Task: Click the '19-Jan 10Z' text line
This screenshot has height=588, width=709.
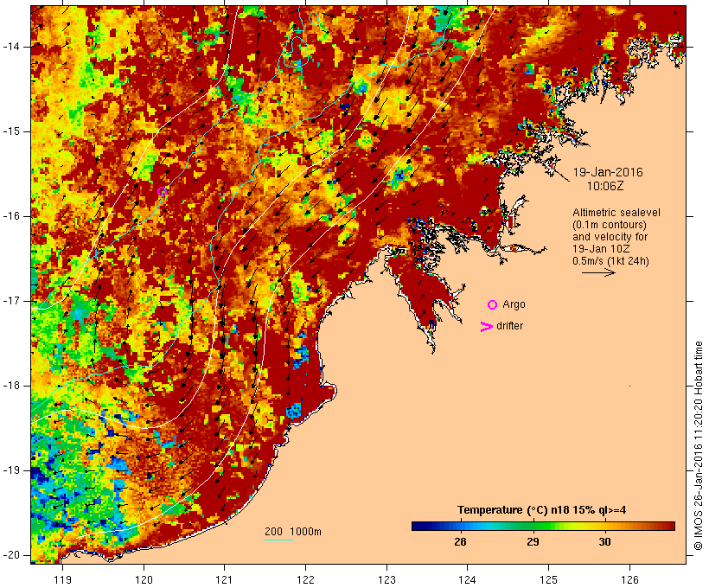Action: pos(601,249)
